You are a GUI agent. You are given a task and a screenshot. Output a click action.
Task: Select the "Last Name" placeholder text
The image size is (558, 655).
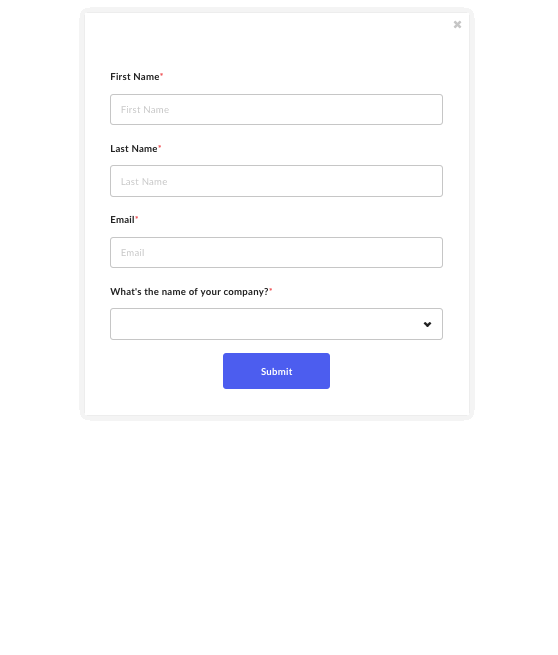click(144, 182)
